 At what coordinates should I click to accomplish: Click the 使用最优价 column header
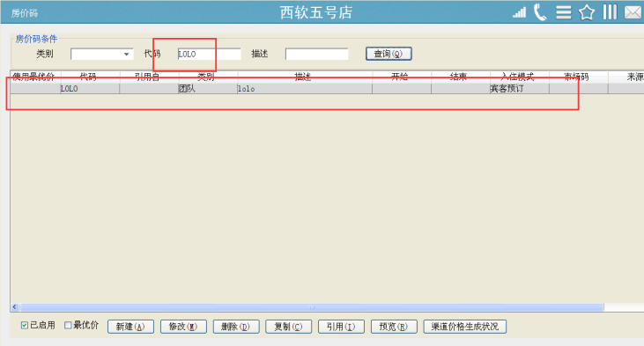tap(35, 77)
